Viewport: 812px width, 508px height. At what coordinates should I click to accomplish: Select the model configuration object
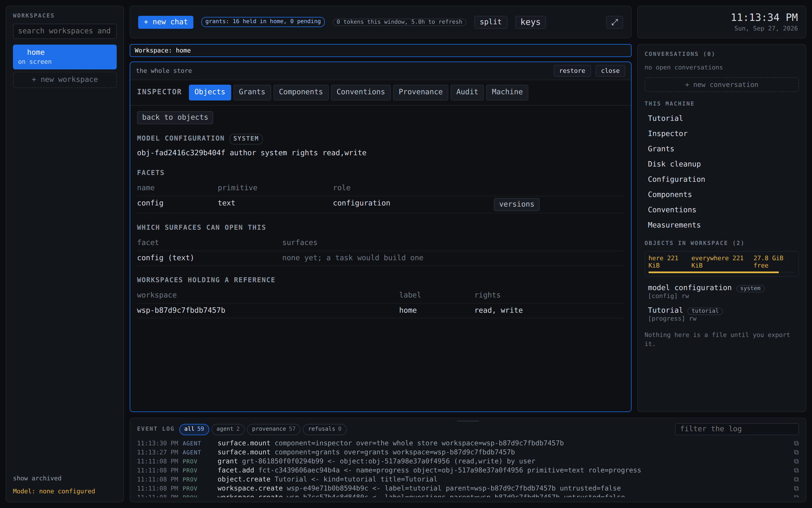click(x=721, y=291)
